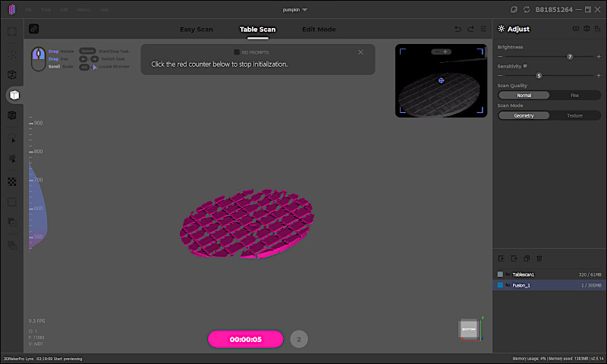Image resolution: width=607 pixels, height=364 pixels.
Task: Click the device ID B81851264
Action: click(554, 10)
